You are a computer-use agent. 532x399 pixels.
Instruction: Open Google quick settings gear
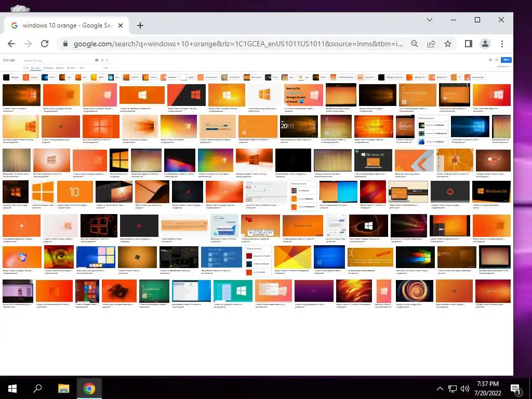(x=490, y=60)
